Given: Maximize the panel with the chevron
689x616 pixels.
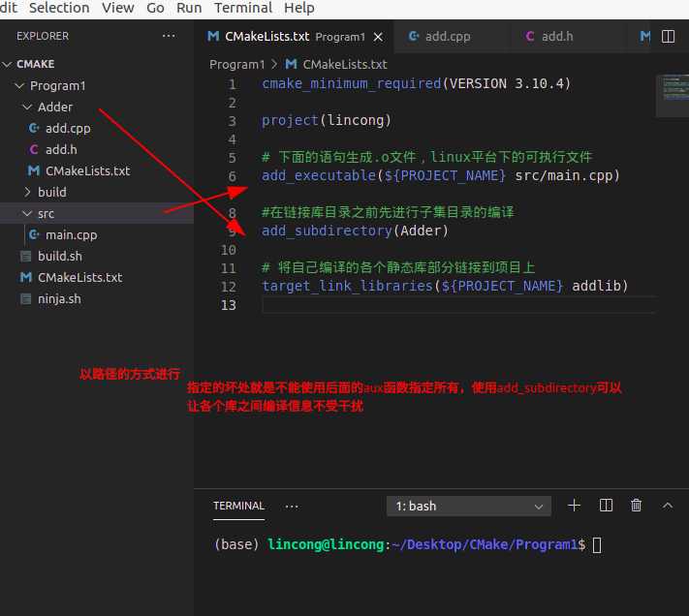Looking at the screenshot, I should click(x=668, y=506).
